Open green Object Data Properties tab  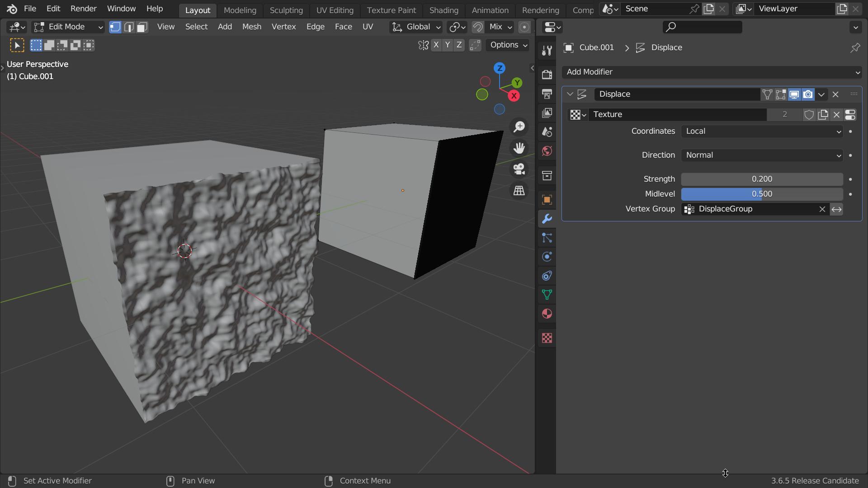coord(547,295)
